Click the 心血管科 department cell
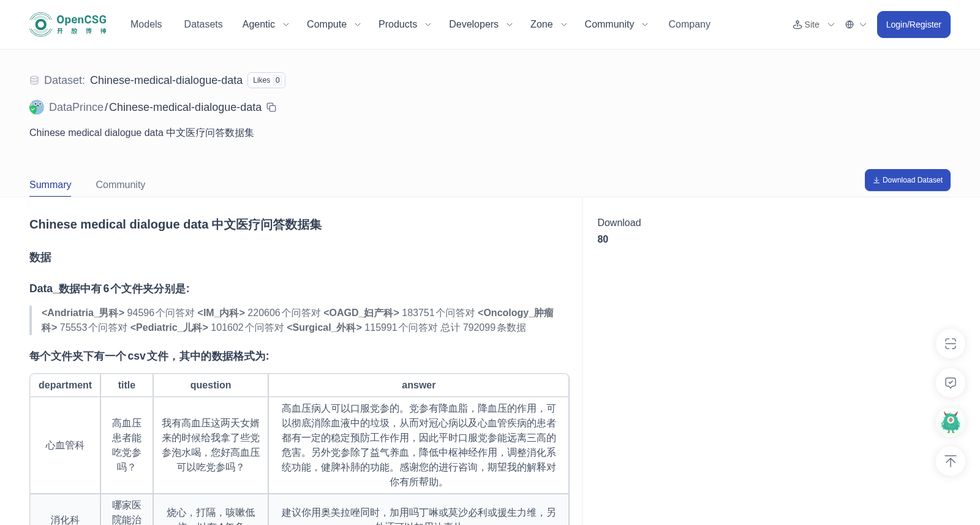This screenshot has height=525, width=980. 65,445
